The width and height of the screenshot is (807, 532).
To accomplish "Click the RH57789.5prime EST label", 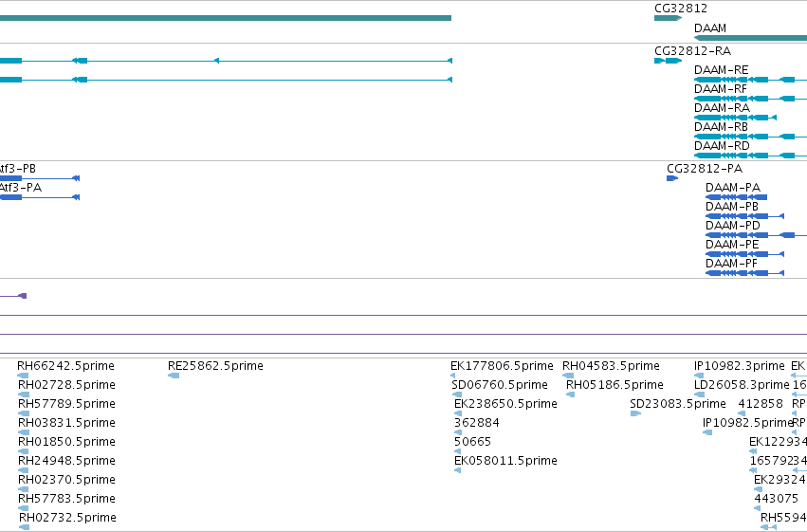I will (x=66, y=404).
